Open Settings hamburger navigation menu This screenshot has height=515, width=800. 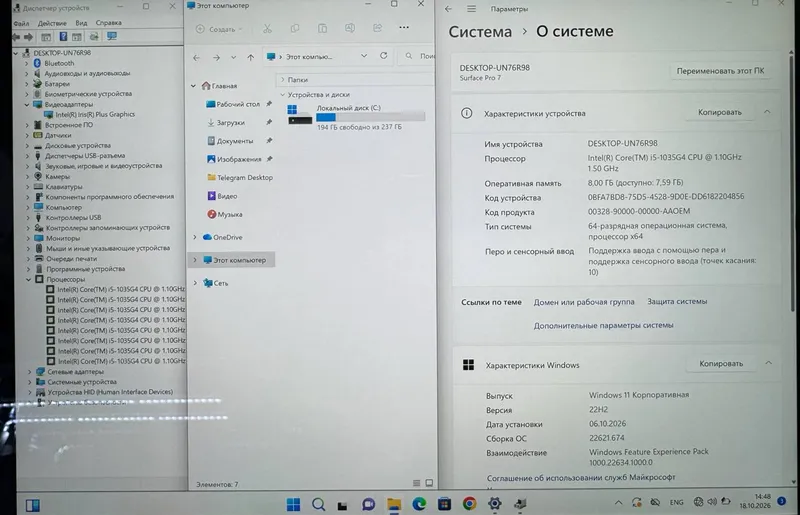pos(471,9)
